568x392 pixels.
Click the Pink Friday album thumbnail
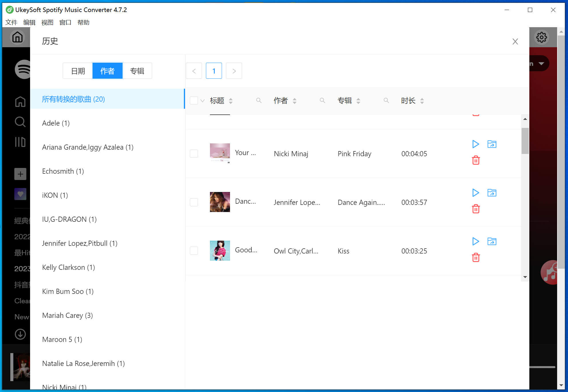pyautogui.click(x=220, y=153)
